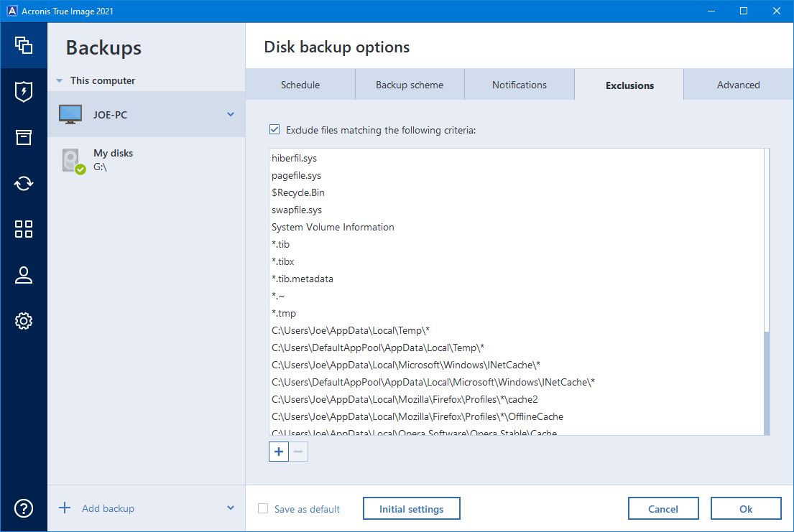Viewport: 794px width, 532px height.
Task: Maximize the Acronis True Image window
Action: (744, 11)
